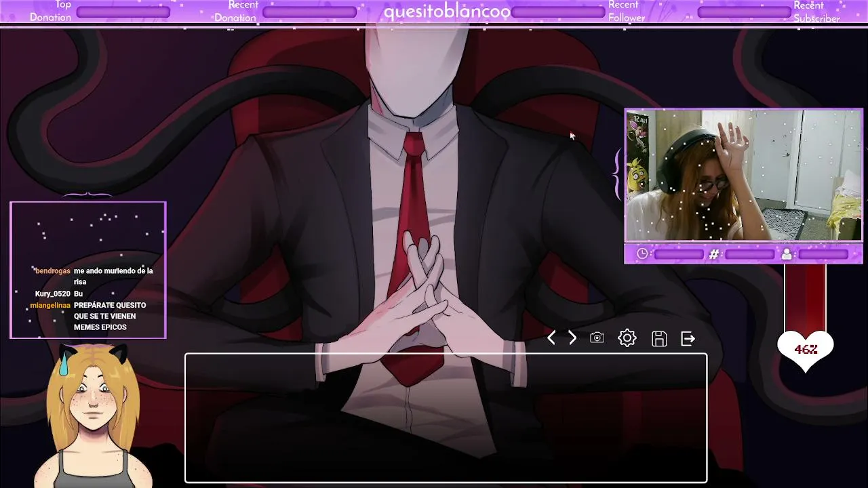868x488 pixels.
Task: Exit the game using the door arrow icon
Action: (688, 338)
